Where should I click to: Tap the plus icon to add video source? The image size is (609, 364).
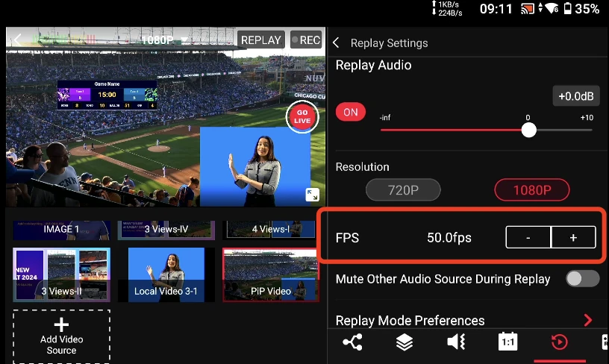click(61, 325)
